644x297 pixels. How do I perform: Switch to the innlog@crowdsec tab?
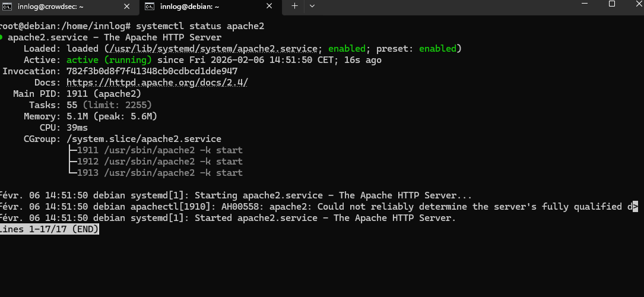[59, 6]
